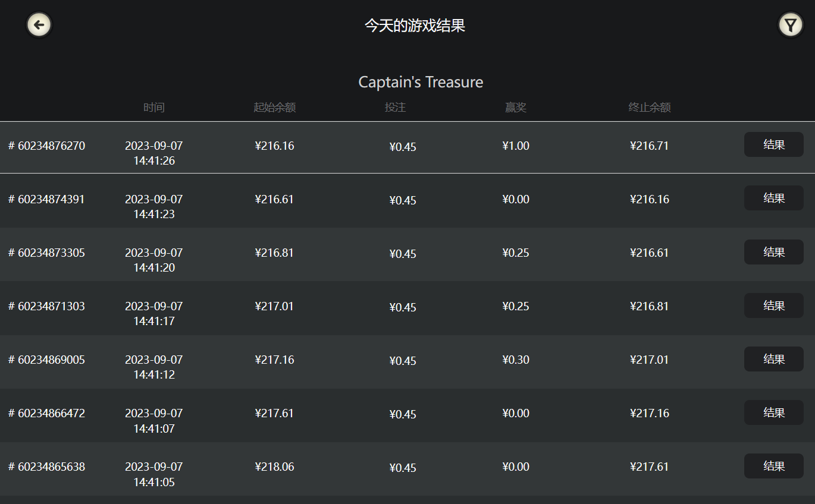Open result for game 60234866472
Viewport: 815px width, 504px height.
point(773,412)
